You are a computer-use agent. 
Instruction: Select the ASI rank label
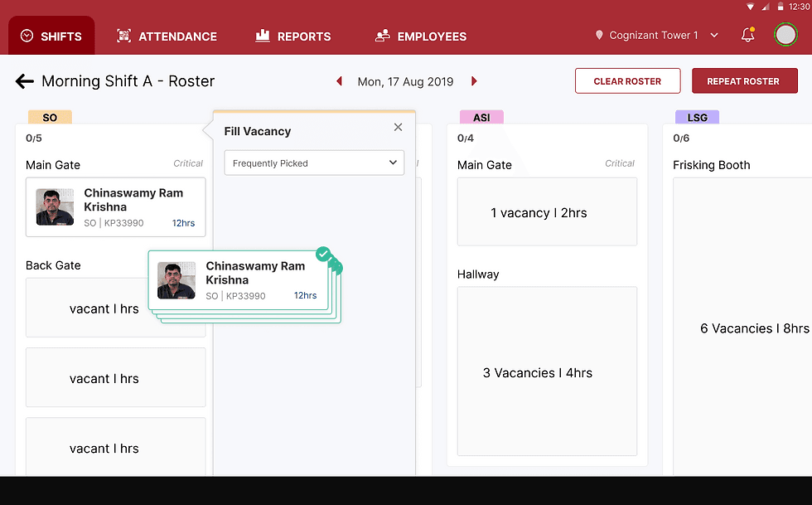tap(481, 117)
